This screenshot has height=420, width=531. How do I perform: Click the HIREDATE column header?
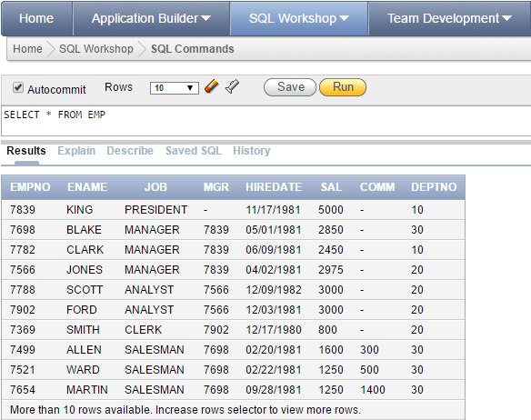274,187
